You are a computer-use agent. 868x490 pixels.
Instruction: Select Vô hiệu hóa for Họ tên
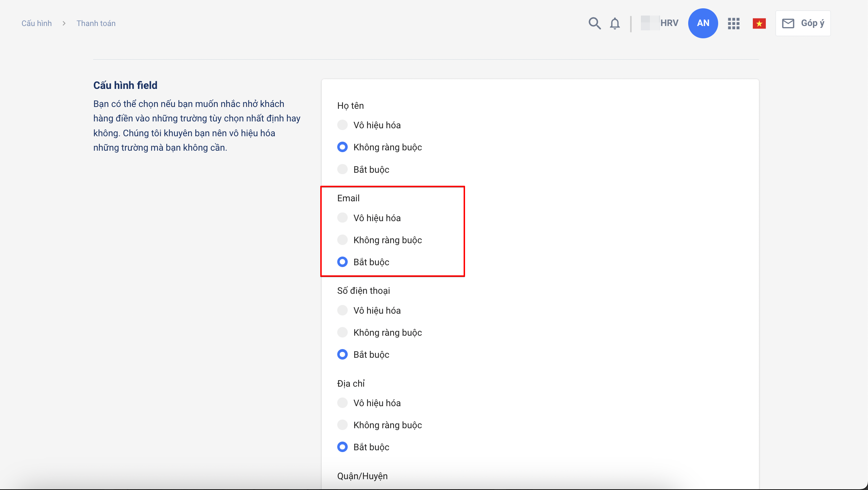point(342,125)
